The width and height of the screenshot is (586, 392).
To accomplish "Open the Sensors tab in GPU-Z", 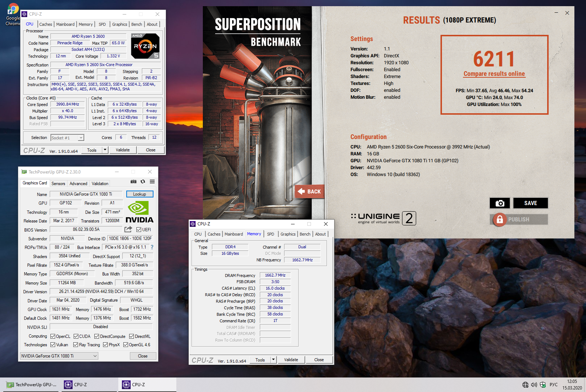I will pyautogui.click(x=58, y=184).
